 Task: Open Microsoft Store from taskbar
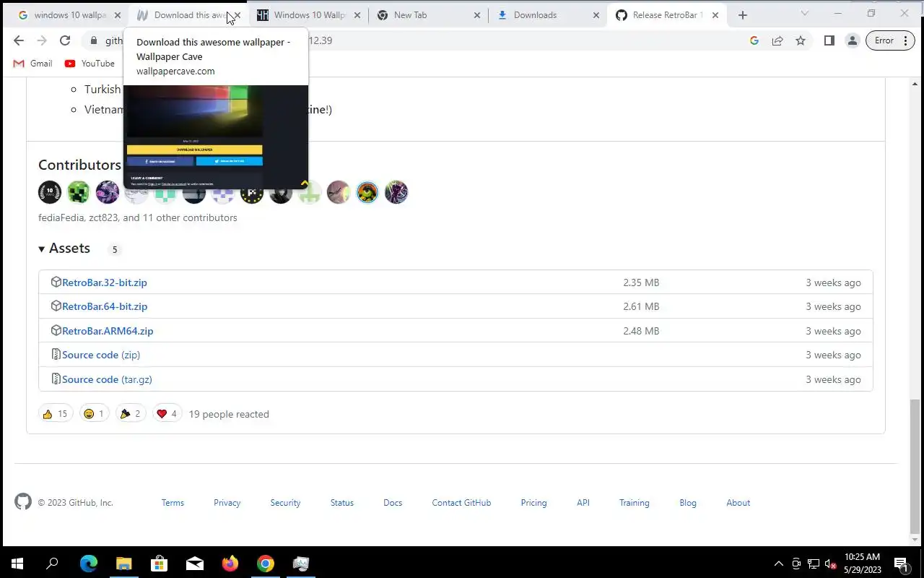[160, 564]
